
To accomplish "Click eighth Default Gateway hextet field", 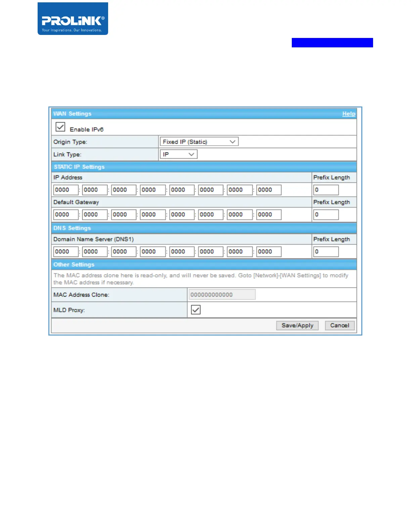I will [269, 215].
